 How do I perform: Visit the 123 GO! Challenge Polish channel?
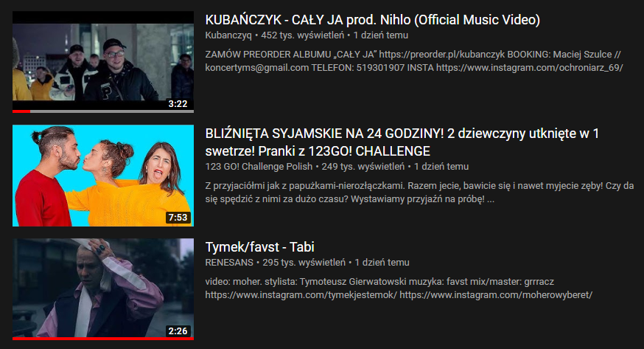point(259,167)
